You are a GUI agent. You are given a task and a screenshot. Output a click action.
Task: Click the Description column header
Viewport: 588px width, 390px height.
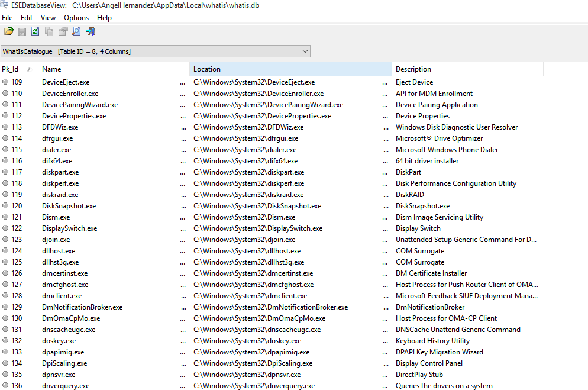tap(467, 69)
